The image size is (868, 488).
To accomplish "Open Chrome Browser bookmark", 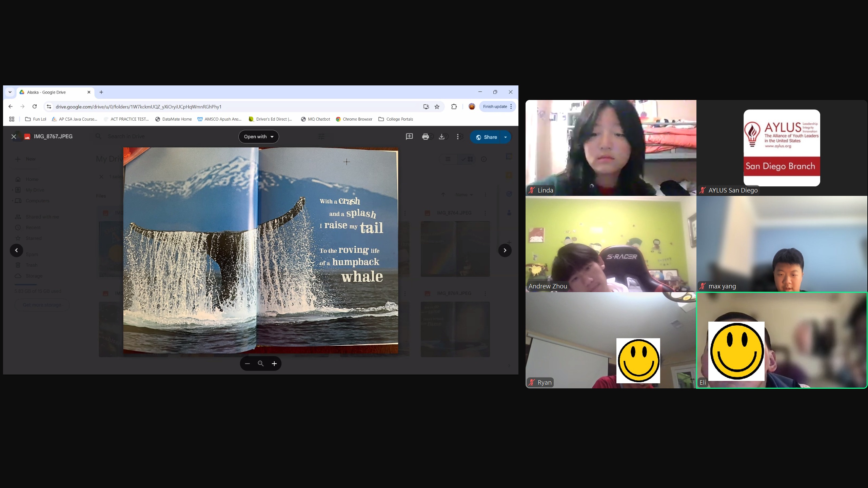I will [354, 119].
